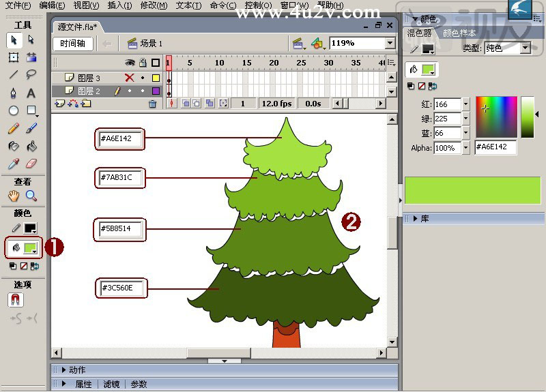Pick the Paint Bucket tool
The width and height of the screenshot is (546, 392).
click(x=31, y=146)
